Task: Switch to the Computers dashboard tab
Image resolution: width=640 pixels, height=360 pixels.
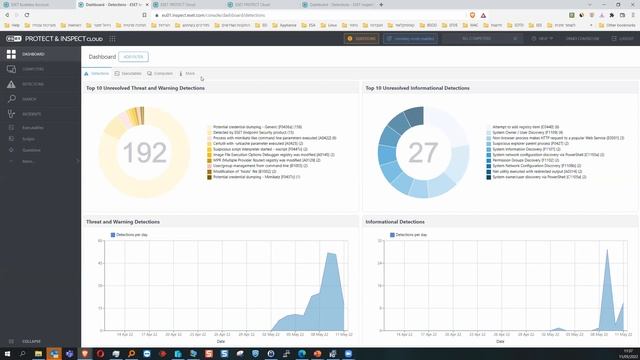Action: [160, 73]
